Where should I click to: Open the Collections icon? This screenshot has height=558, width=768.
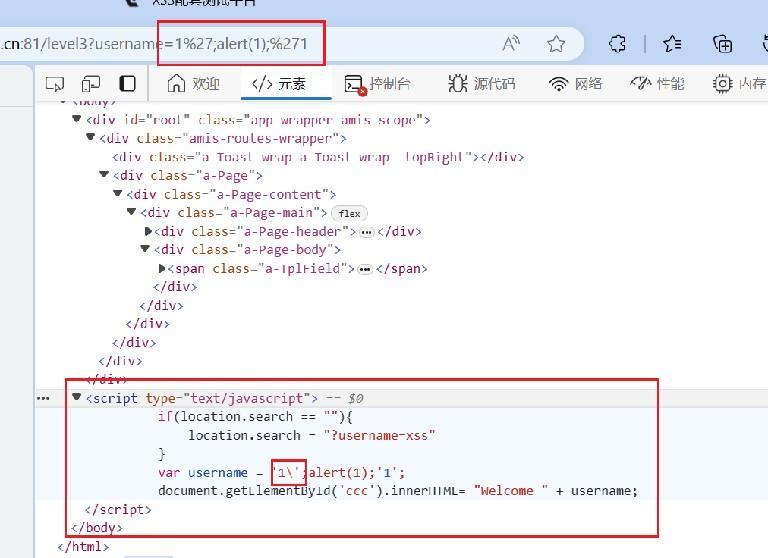(722, 44)
